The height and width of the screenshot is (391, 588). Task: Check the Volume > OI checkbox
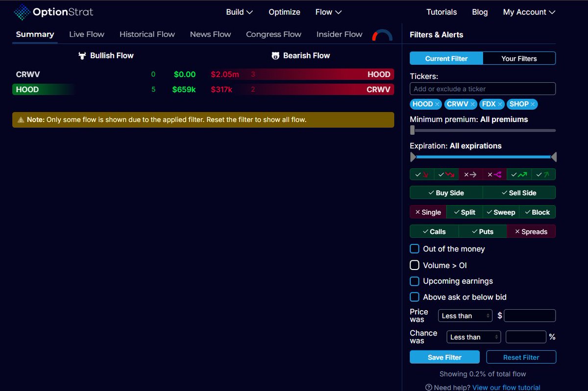415,265
